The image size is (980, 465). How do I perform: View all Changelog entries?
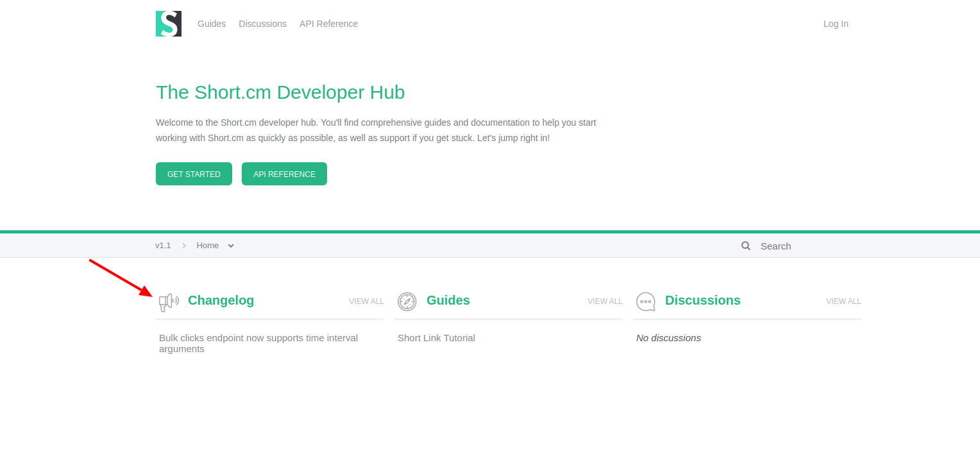(x=366, y=301)
